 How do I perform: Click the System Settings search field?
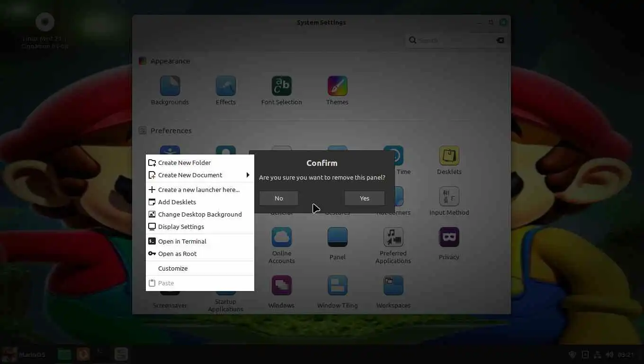click(456, 40)
